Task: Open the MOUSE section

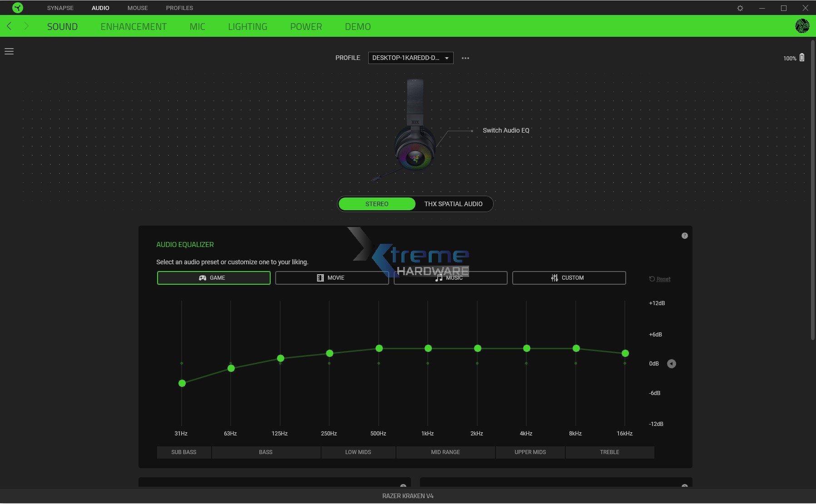Action: click(x=138, y=8)
